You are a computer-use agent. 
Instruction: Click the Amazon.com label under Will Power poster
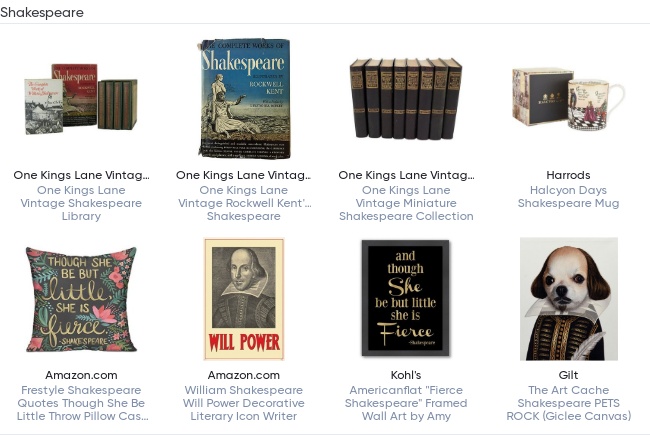coord(244,375)
